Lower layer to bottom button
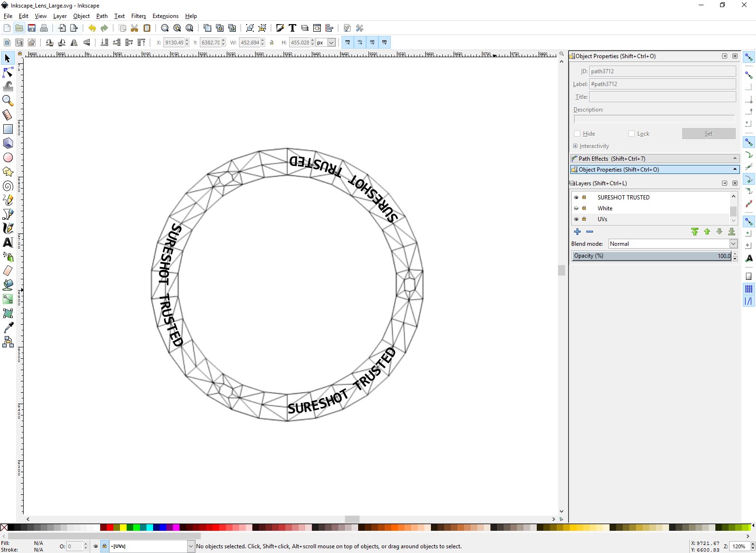The image size is (756, 553). tap(731, 232)
